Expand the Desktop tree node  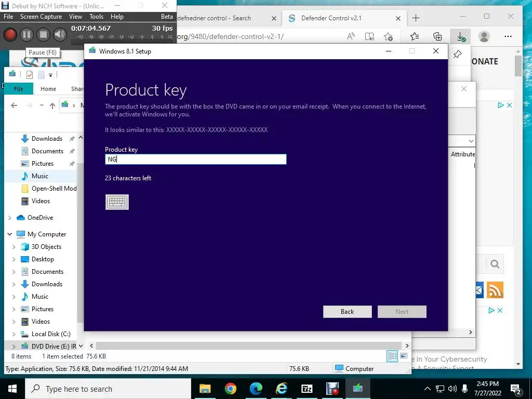point(14,260)
